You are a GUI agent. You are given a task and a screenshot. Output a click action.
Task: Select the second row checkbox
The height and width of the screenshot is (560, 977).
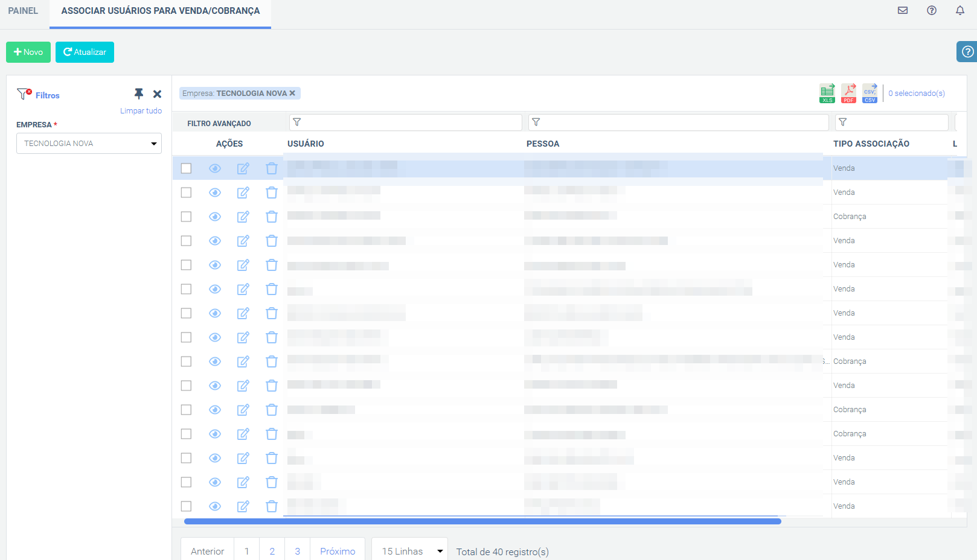186,192
